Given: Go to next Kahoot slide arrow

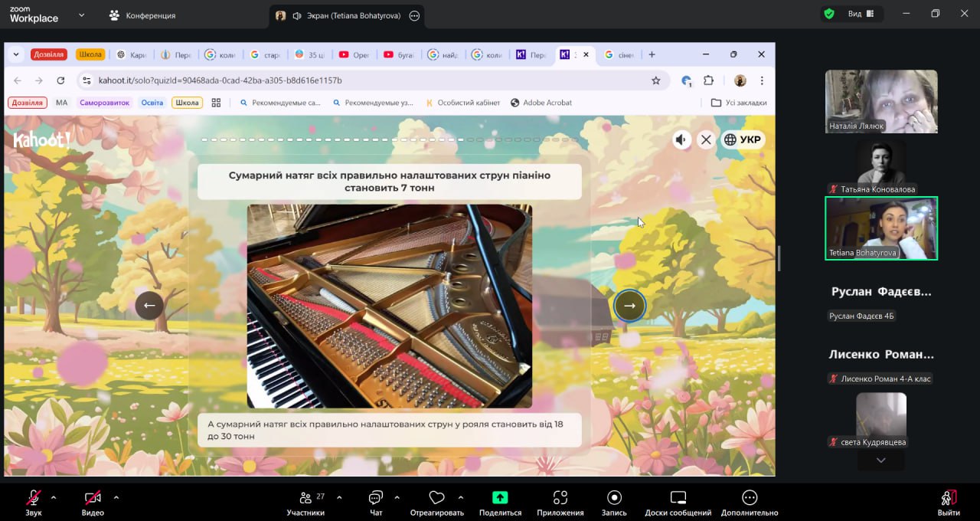Looking at the screenshot, I should 629,306.
